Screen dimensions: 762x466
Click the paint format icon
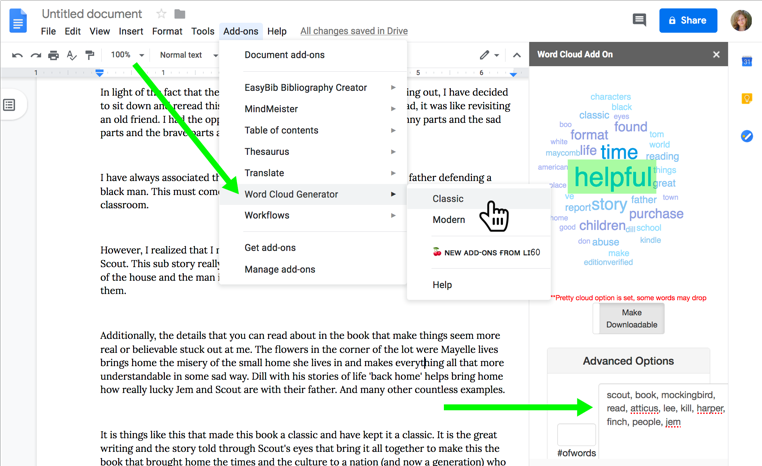tap(89, 55)
